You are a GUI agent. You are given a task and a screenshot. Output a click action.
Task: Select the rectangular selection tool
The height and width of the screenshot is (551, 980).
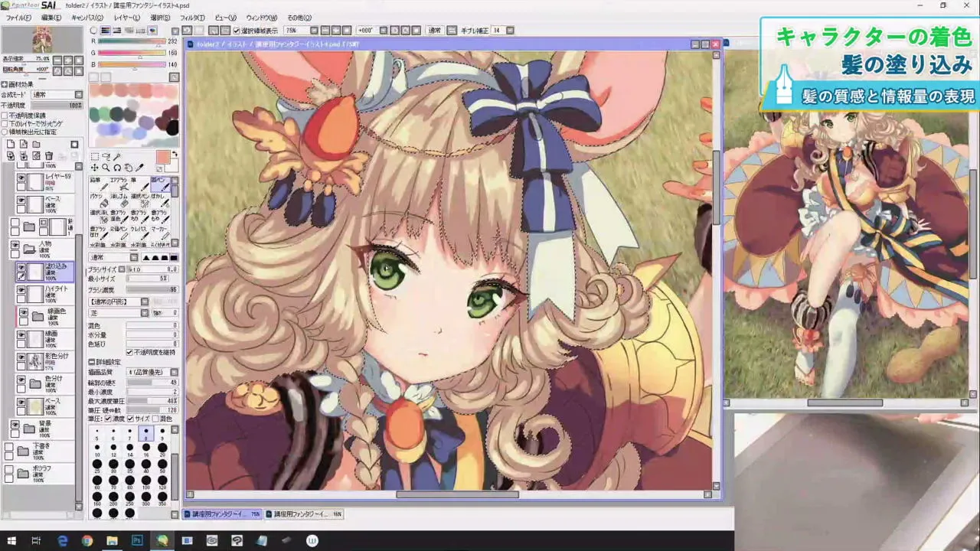click(x=94, y=156)
